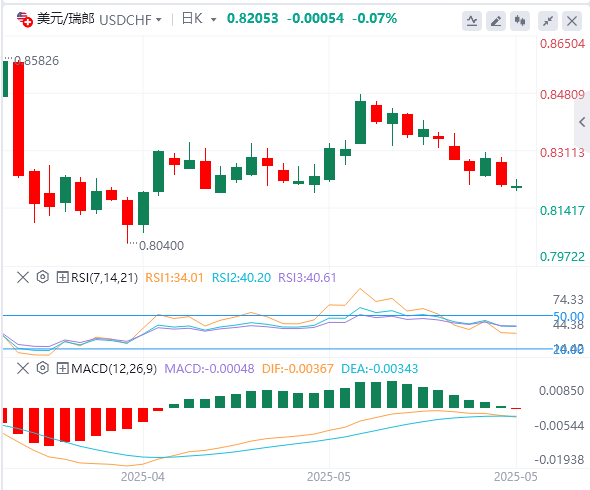Click MACD:-0.00048 value
Viewport: 590px width, 490px height.
[209, 368]
